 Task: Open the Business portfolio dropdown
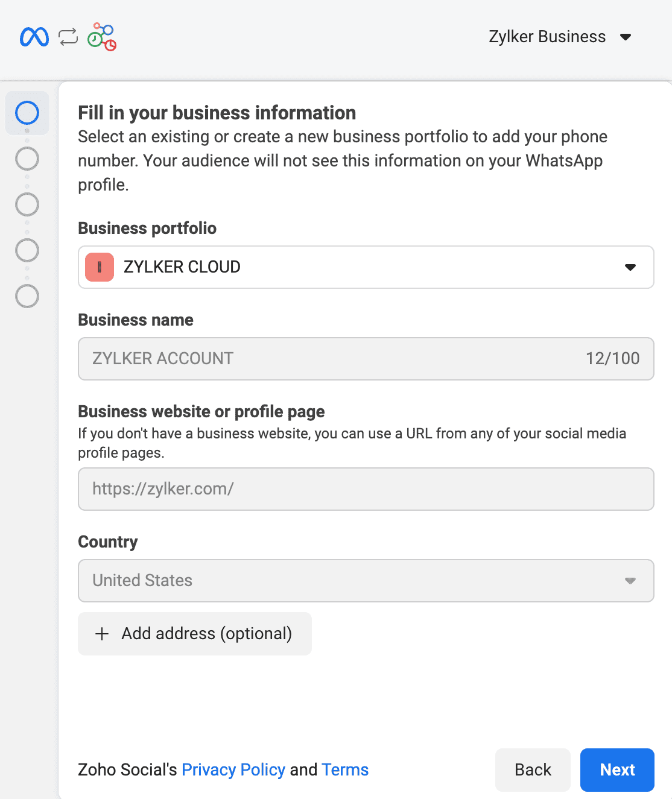click(629, 267)
